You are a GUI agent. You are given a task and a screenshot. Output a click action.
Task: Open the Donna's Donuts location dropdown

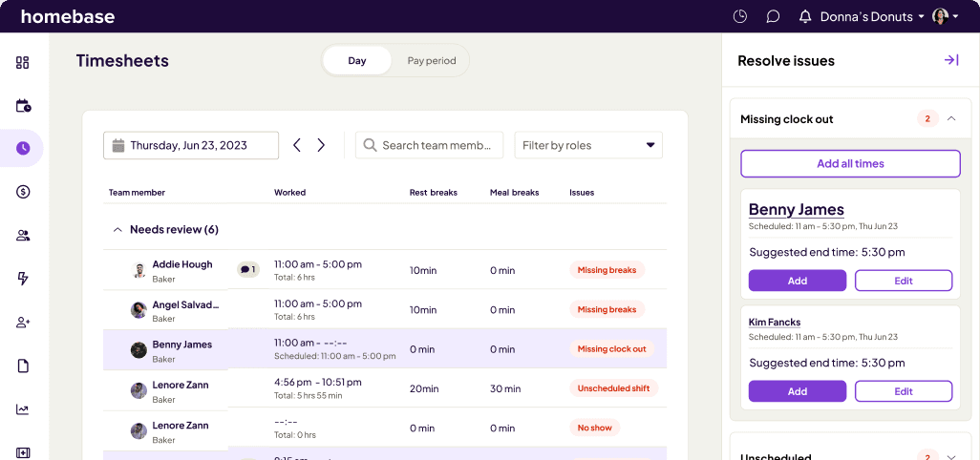(872, 17)
